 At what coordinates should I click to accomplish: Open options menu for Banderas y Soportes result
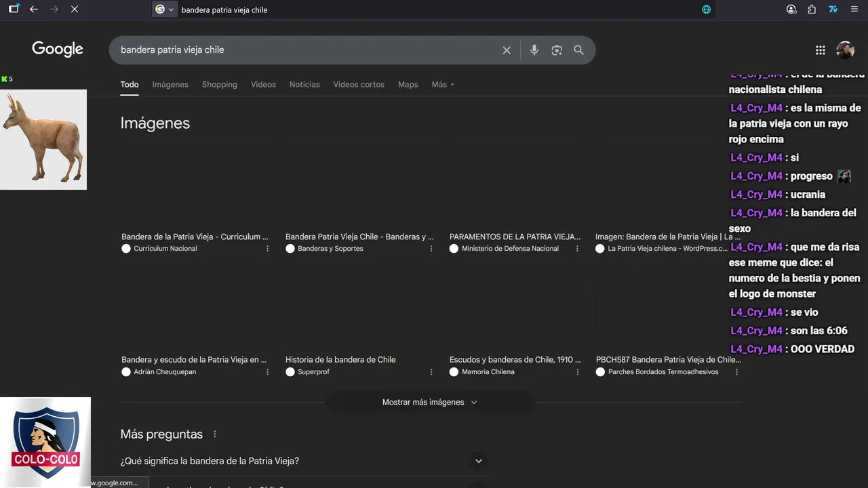431,249
